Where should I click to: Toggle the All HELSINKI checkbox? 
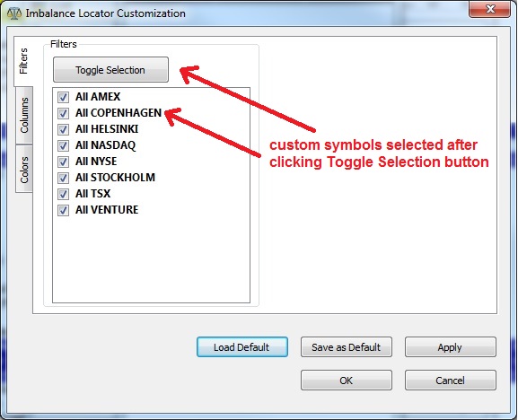(x=63, y=129)
